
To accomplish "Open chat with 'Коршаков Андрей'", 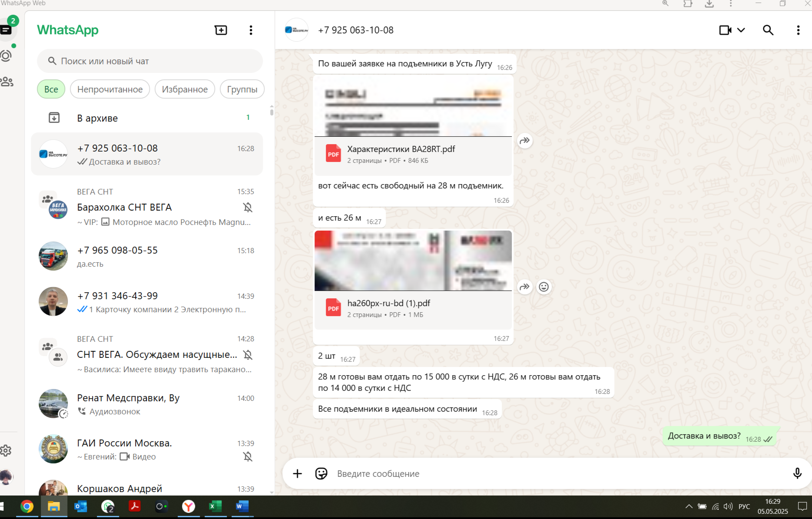I will (x=147, y=488).
